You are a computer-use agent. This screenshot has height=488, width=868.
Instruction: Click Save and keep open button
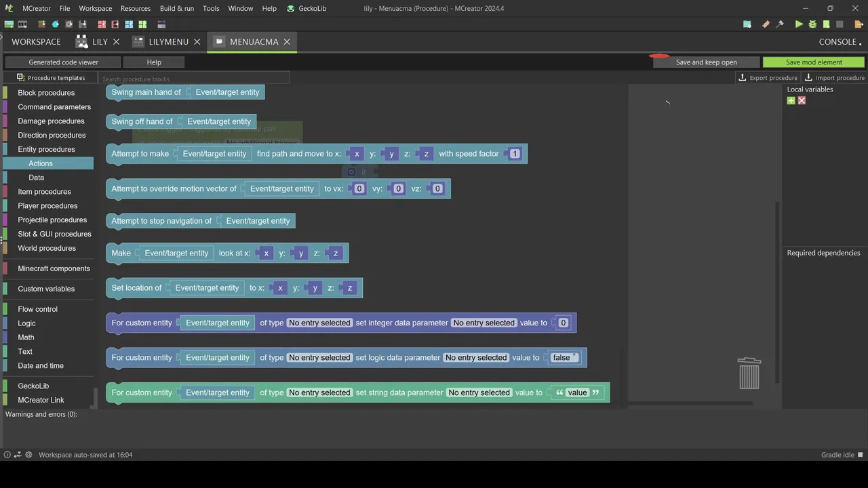(706, 62)
